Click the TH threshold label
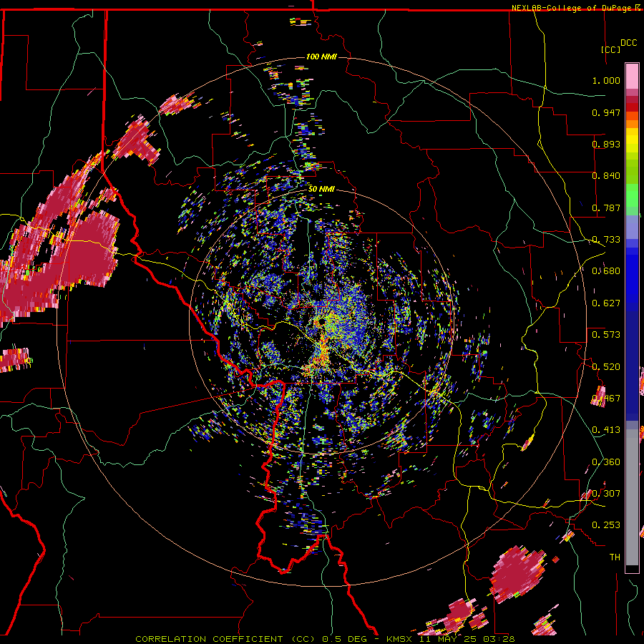This screenshot has width=644, height=644. 615,557
